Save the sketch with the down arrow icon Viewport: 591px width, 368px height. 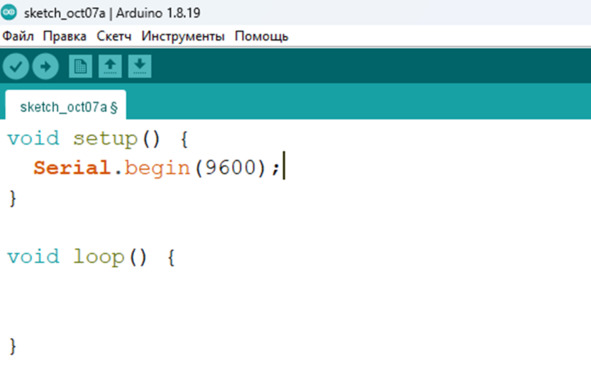click(140, 66)
